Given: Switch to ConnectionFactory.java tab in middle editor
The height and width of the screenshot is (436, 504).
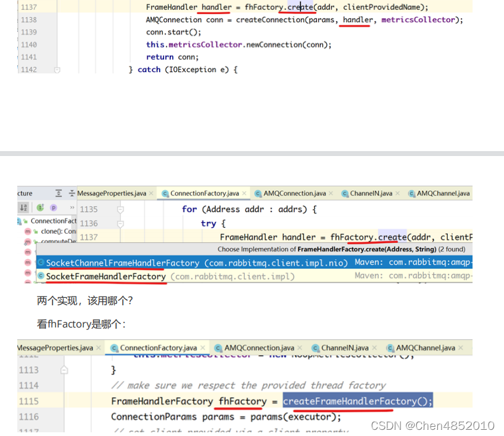Looking at the screenshot, I should [x=204, y=194].
